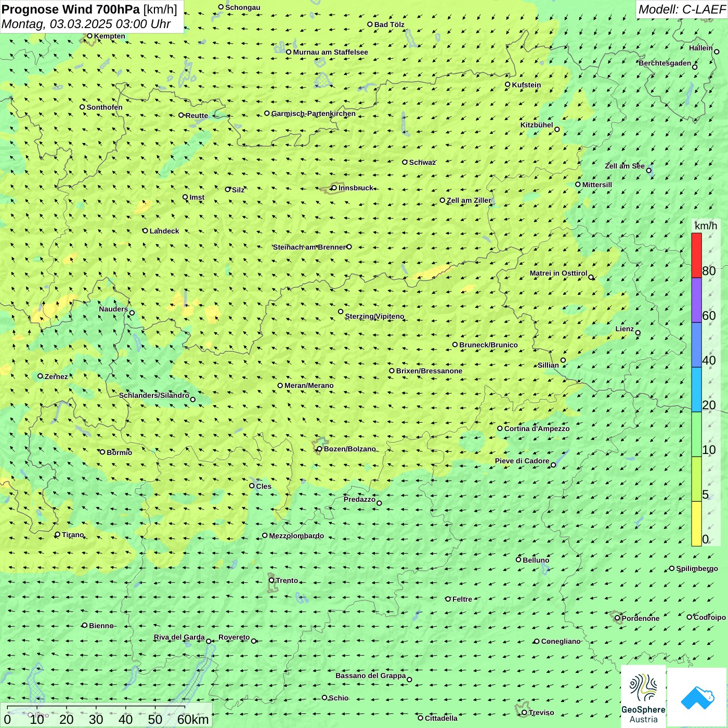Click the Kitzbühel label
The width and height of the screenshot is (728, 728).
tap(537, 125)
